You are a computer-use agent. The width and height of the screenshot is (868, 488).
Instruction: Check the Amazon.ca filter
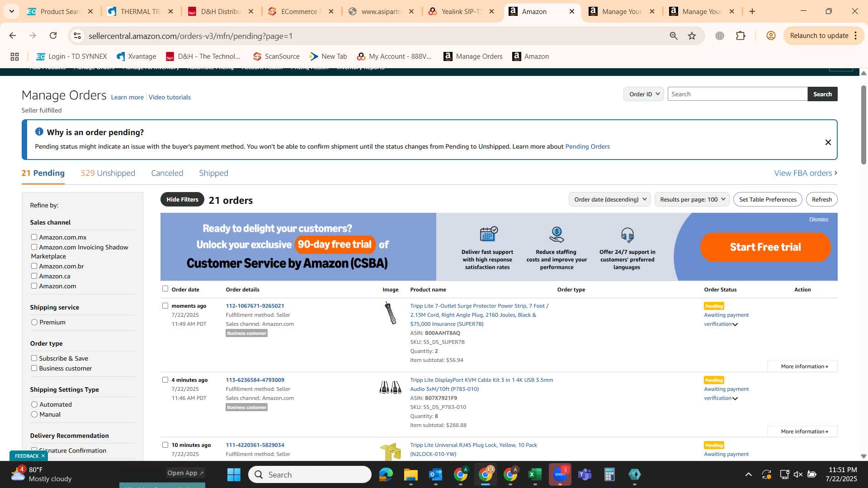[34, 276]
